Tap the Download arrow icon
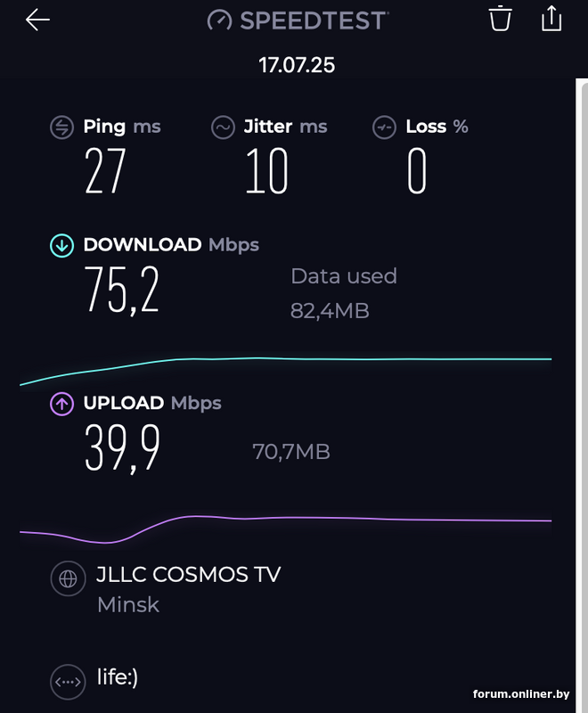The width and height of the screenshot is (588, 713). pyautogui.click(x=61, y=245)
